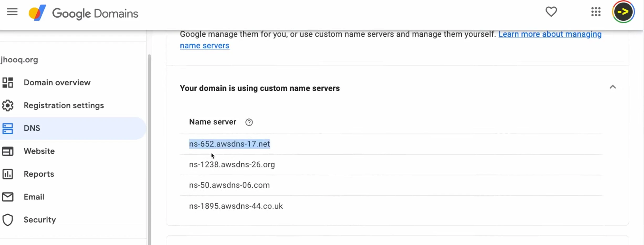The width and height of the screenshot is (644, 245).
Task: Open the account profile avatar
Action: 623,12
